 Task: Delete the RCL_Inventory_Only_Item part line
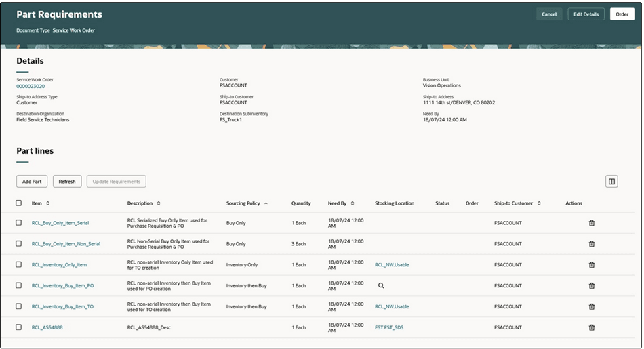click(591, 265)
